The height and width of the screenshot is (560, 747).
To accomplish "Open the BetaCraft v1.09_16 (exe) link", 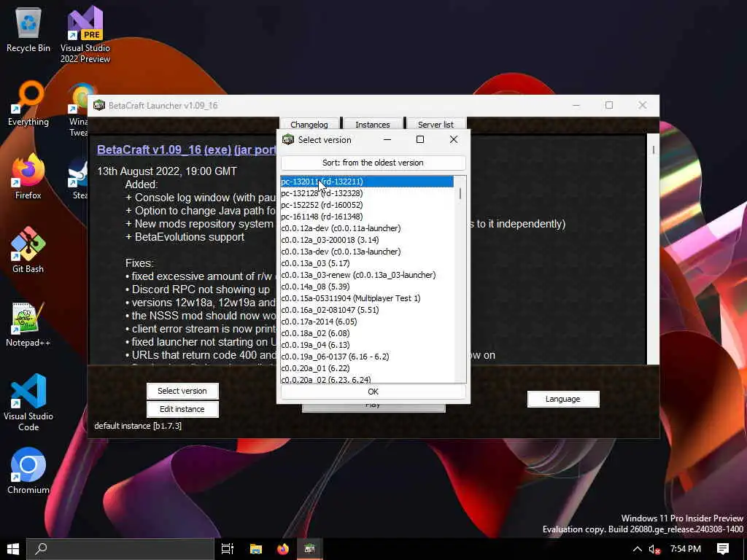I will tap(164, 149).
